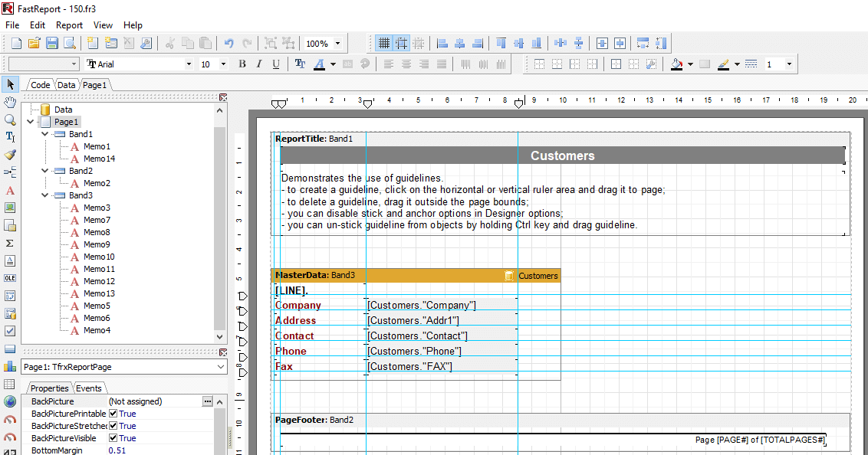The height and width of the screenshot is (455, 868).
Task: Toggle top frame line
Action: pos(539,64)
